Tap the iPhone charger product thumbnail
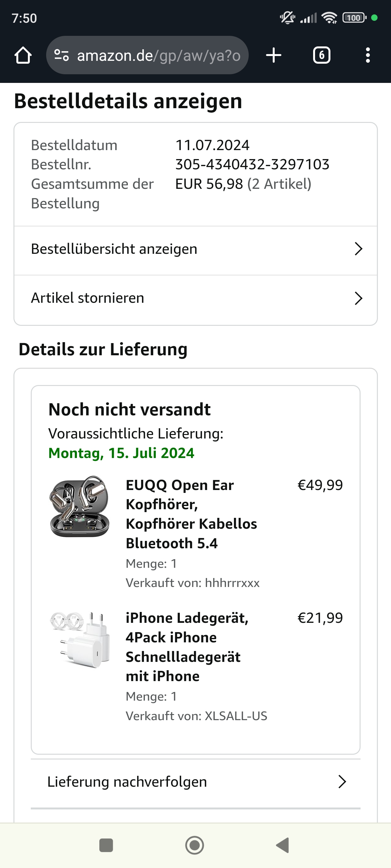 pyautogui.click(x=79, y=639)
